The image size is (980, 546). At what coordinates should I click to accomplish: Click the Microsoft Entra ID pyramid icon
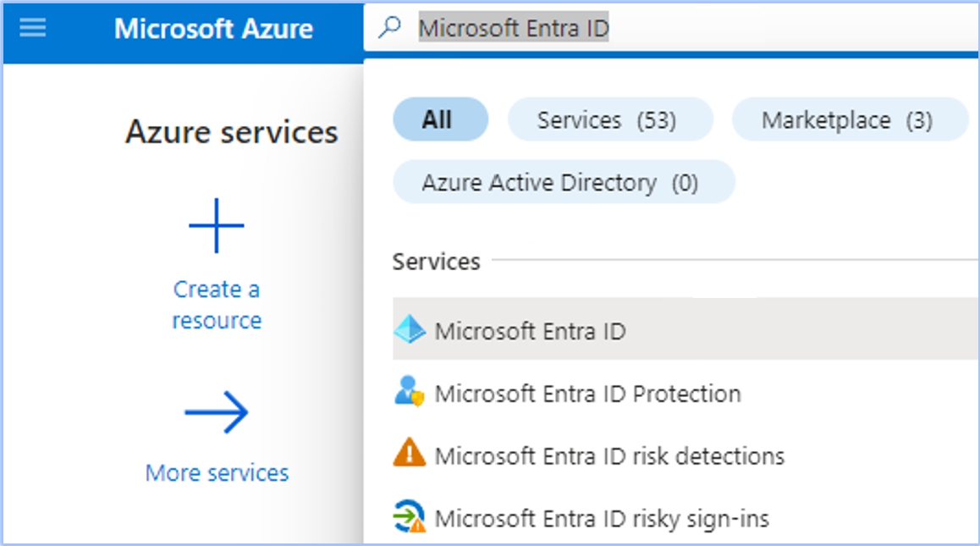pos(410,330)
